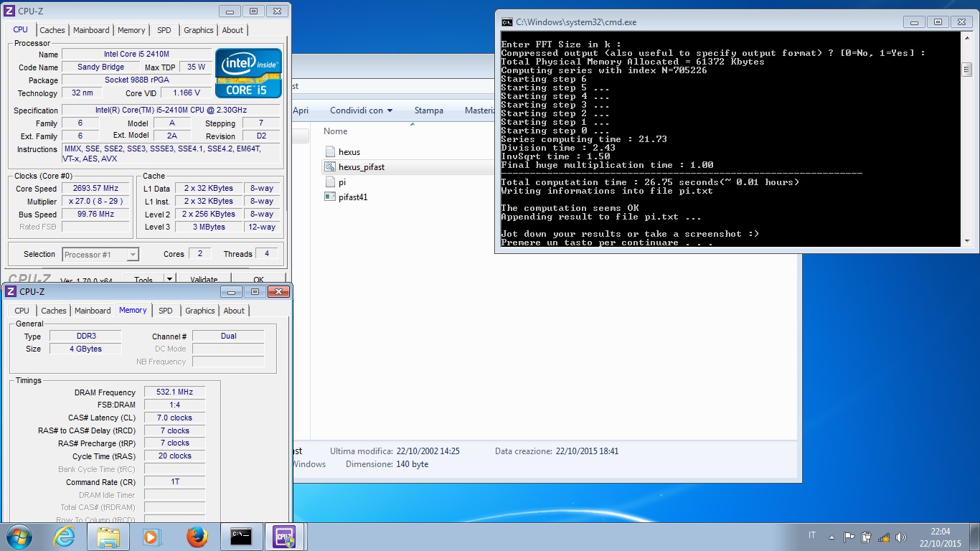Click the Tools button in CPU-Z
Image resolution: width=980 pixels, height=551 pixels.
(143, 279)
